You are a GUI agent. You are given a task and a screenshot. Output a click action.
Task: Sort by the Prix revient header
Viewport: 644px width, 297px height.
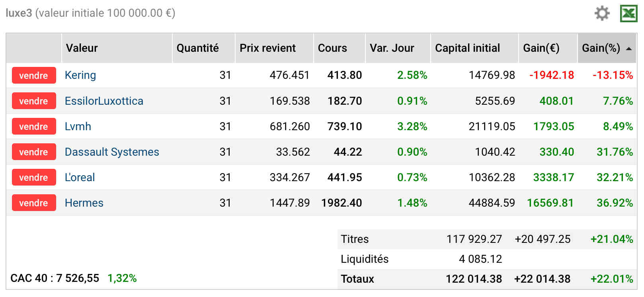(x=275, y=48)
